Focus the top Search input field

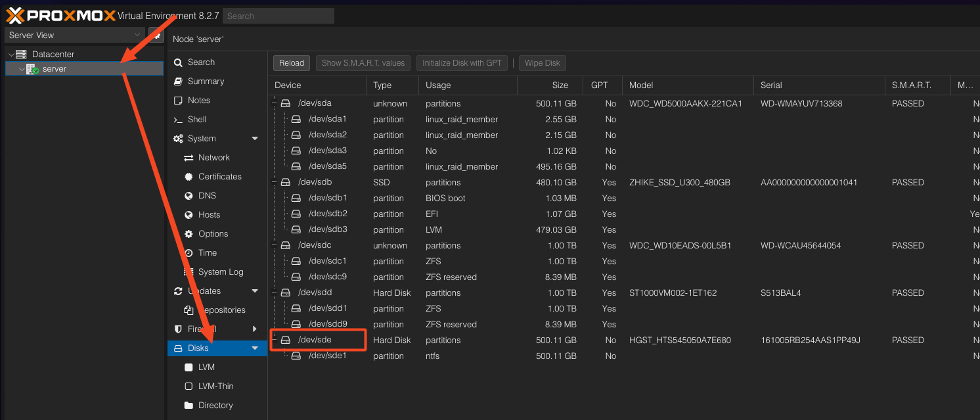click(x=278, y=16)
